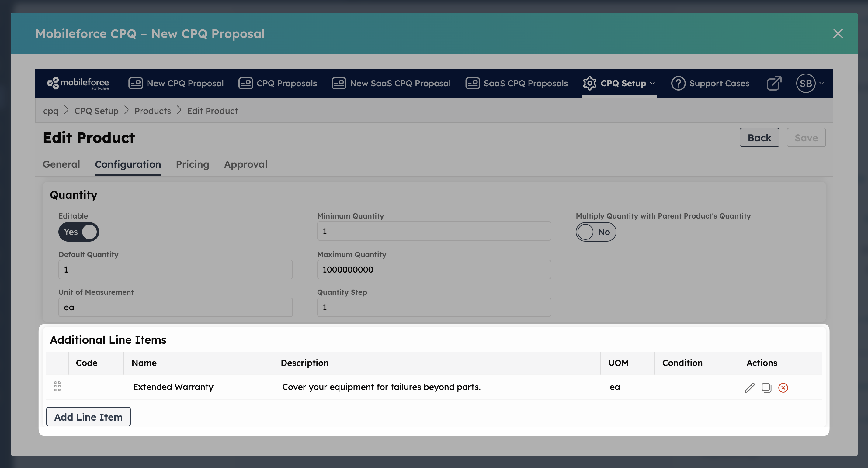Screen dimensions: 868x468
Task: Click the SaaS CPQ Proposals icon
Action: 472,83
